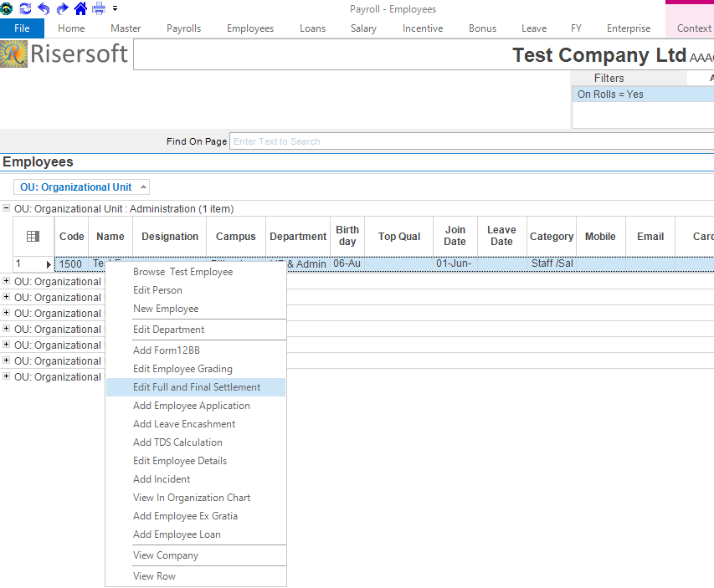Click the Risersoft logo
The width and height of the screenshot is (714, 588).
click(x=65, y=55)
